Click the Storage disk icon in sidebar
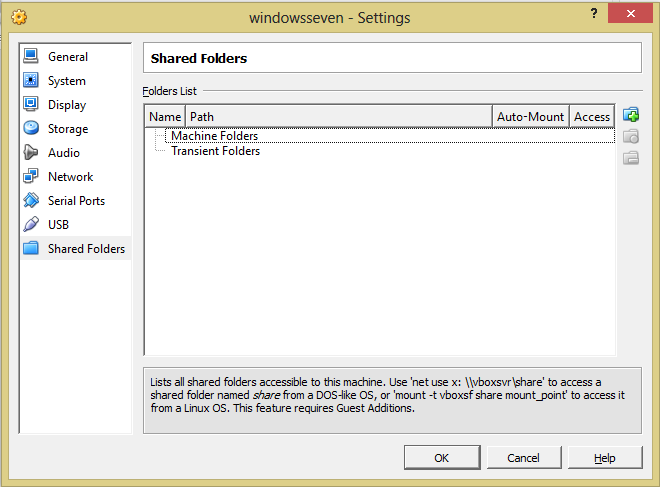This screenshot has width=660, height=487. (x=31, y=128)
